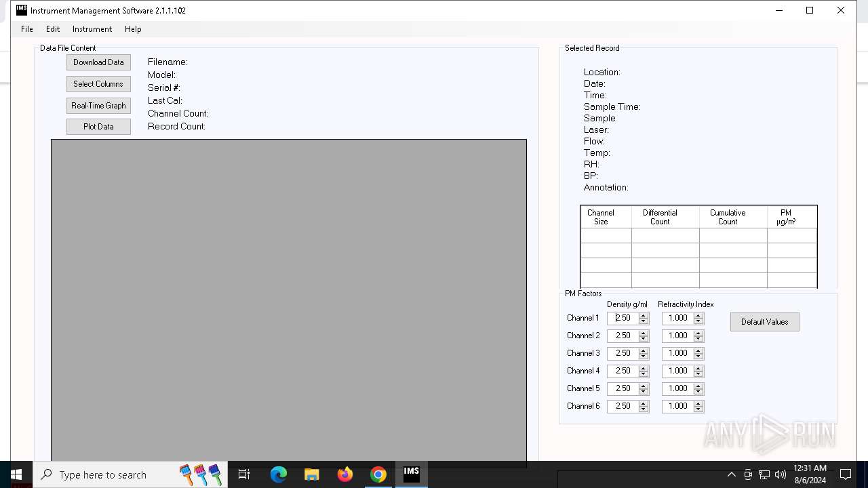Focus Channel 4 refractivity index field
The height and width of the screenshot is (488, 868).
click(x=677, y=371)
